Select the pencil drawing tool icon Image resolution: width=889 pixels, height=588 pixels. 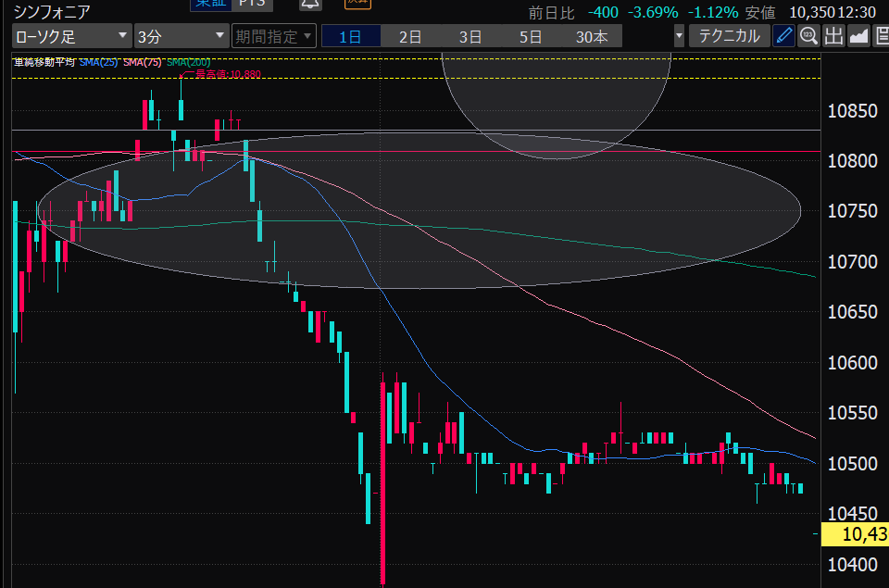click(783, 37)
